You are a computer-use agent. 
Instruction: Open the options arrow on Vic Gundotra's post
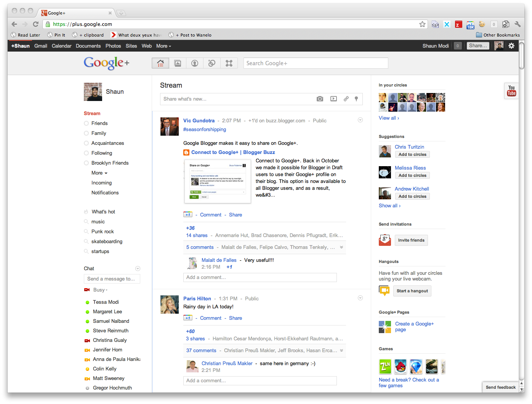pos(360,120)
